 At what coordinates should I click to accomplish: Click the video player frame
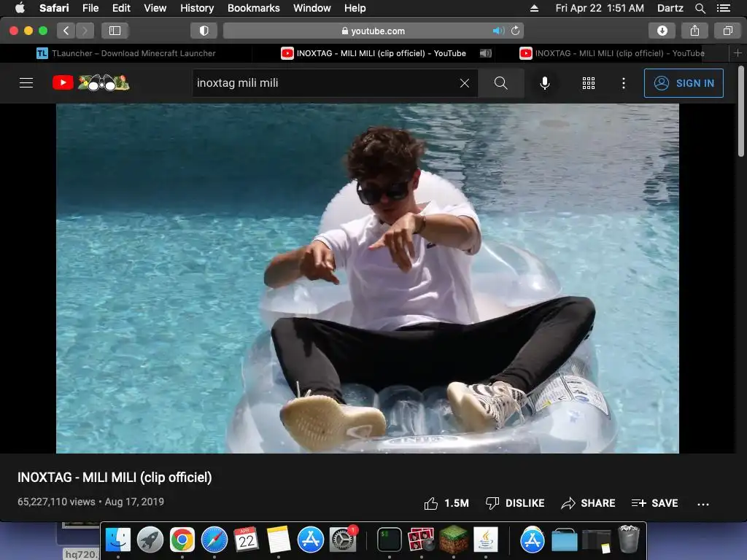(x=368, y=279)
